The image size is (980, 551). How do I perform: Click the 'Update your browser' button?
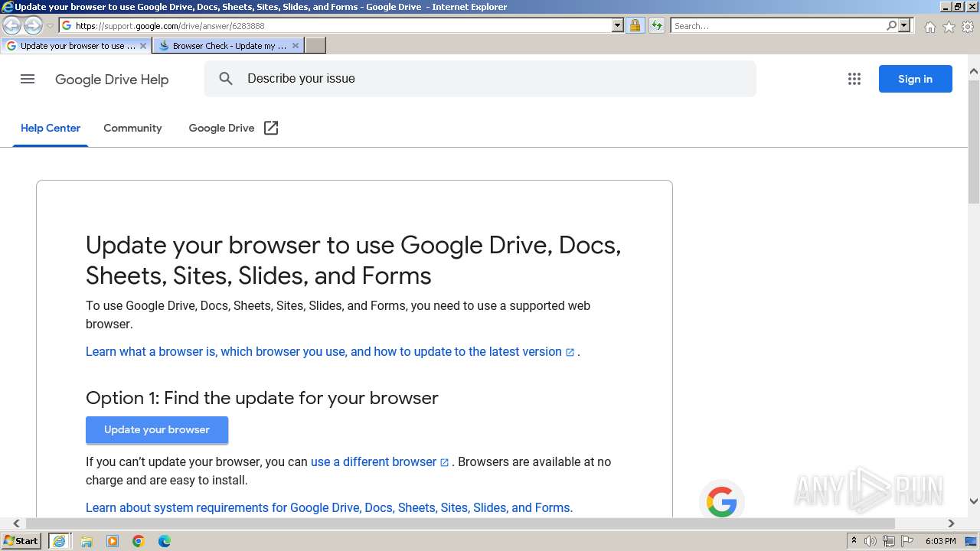click(x=157, y=430)
